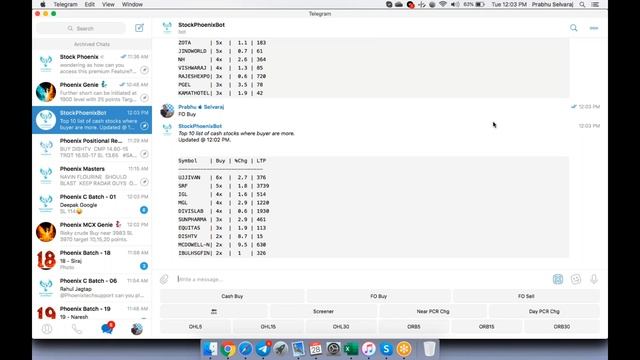This screenshot has width=640, height=360.
Task: Open Phoenix C Batch - 06 chat
Action: pyautogui.click(x=92, y=288)
